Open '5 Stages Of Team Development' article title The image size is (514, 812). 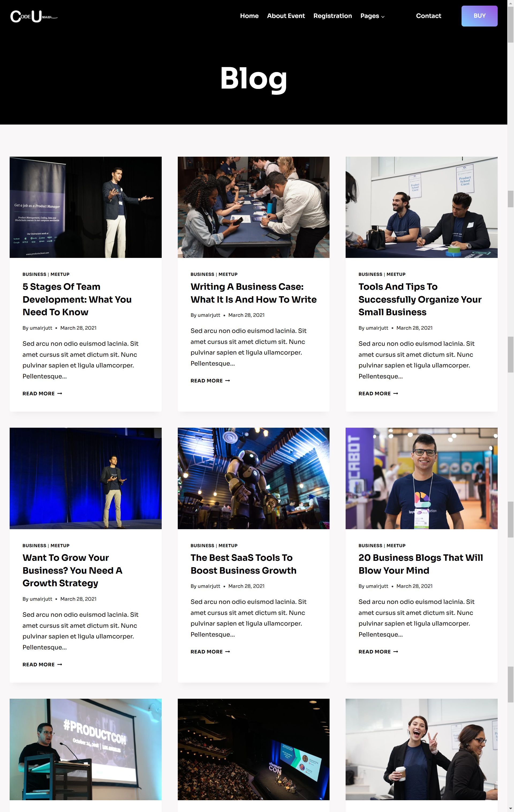77,299
